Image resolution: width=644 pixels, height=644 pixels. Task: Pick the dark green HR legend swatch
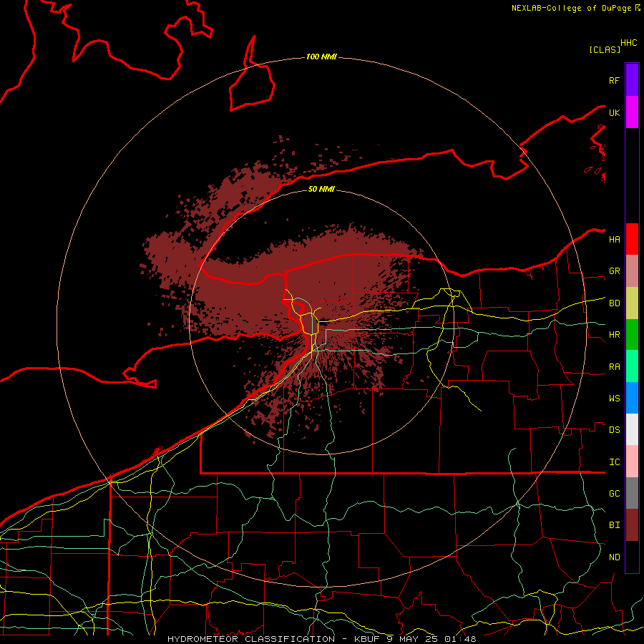(632, 335)
